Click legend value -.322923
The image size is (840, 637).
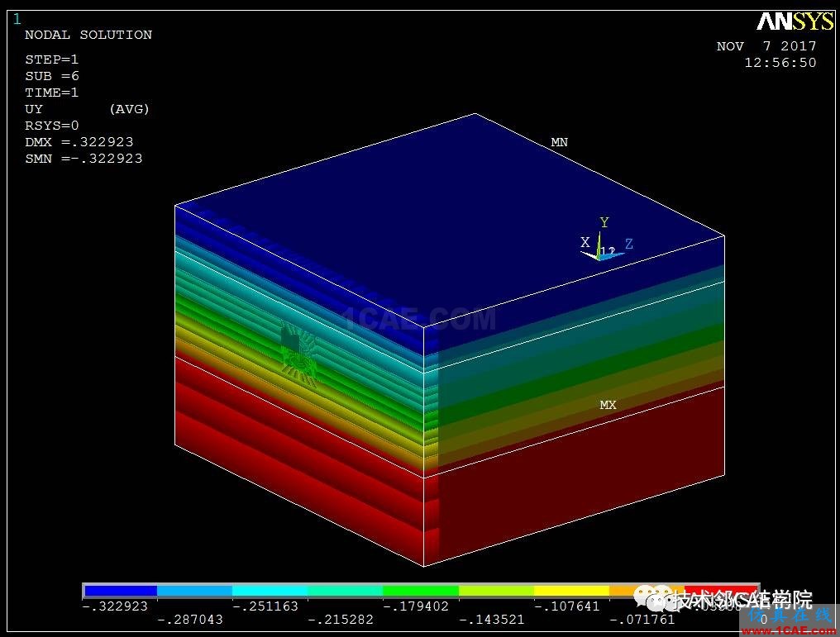click(115, 606)
